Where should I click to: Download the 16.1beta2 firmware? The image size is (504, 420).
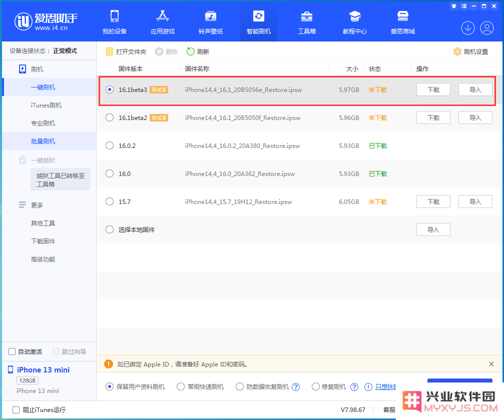click(x=433, y=117)
